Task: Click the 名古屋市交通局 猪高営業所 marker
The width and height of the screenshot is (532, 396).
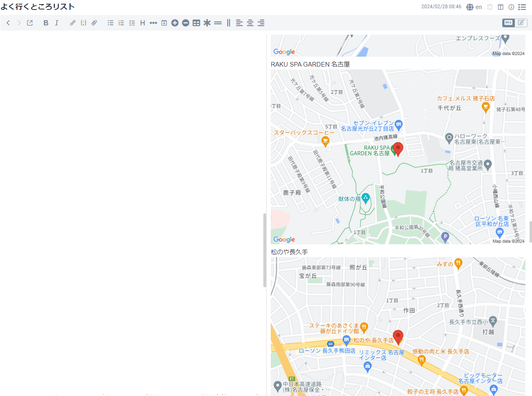Action: pyautogui.click(x=488, y=165)
